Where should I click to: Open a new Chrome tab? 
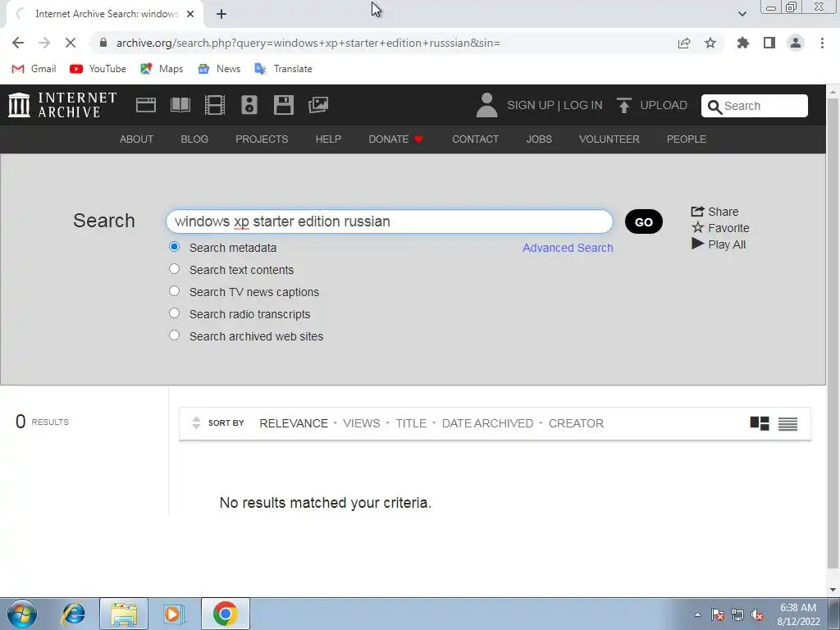click(x=221, y=14)
